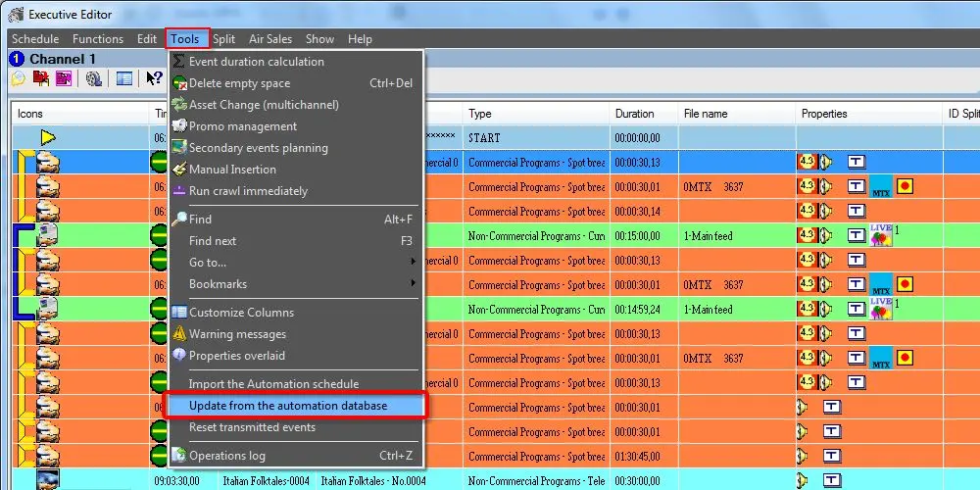Click the Sigma Event duration calculation entry

pos(256,62)
